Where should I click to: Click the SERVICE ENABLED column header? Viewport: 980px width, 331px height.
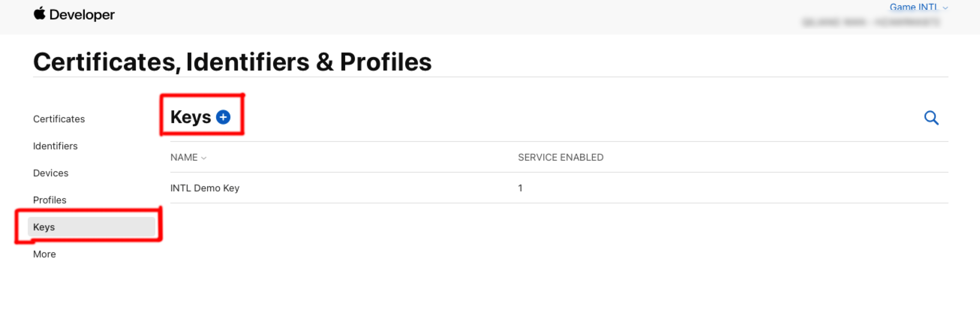click(561, 157)
